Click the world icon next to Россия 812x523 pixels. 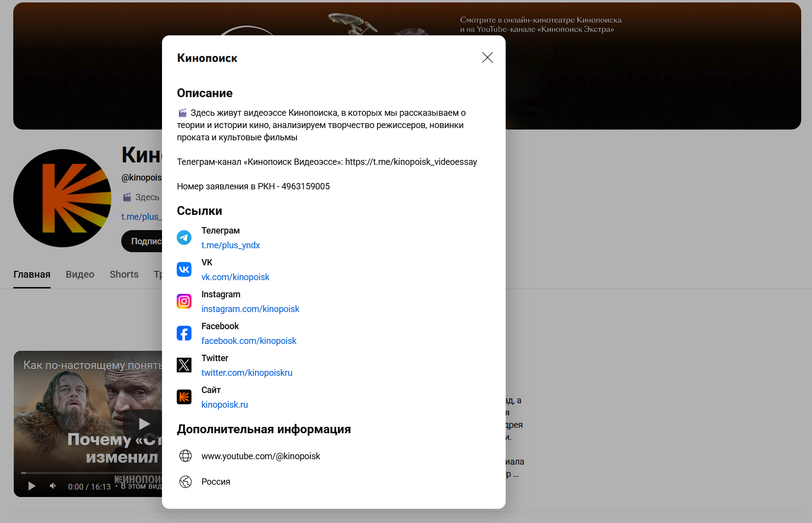click(186, 482)
